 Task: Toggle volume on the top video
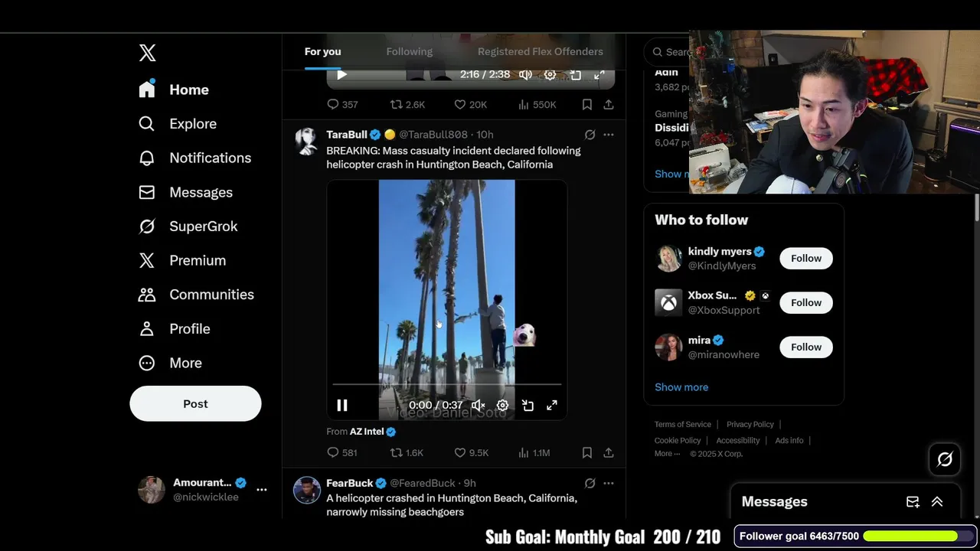pos(525,74)
